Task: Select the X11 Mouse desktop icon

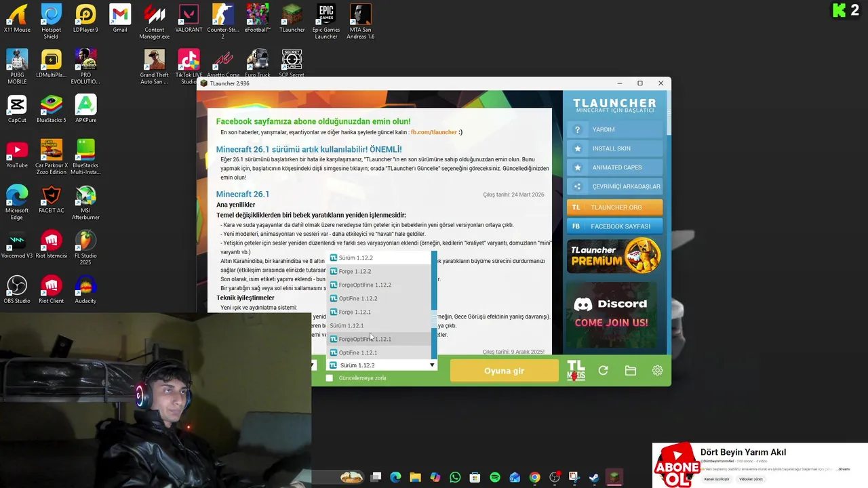Action: pyautogui.click(x=17, y=18)
